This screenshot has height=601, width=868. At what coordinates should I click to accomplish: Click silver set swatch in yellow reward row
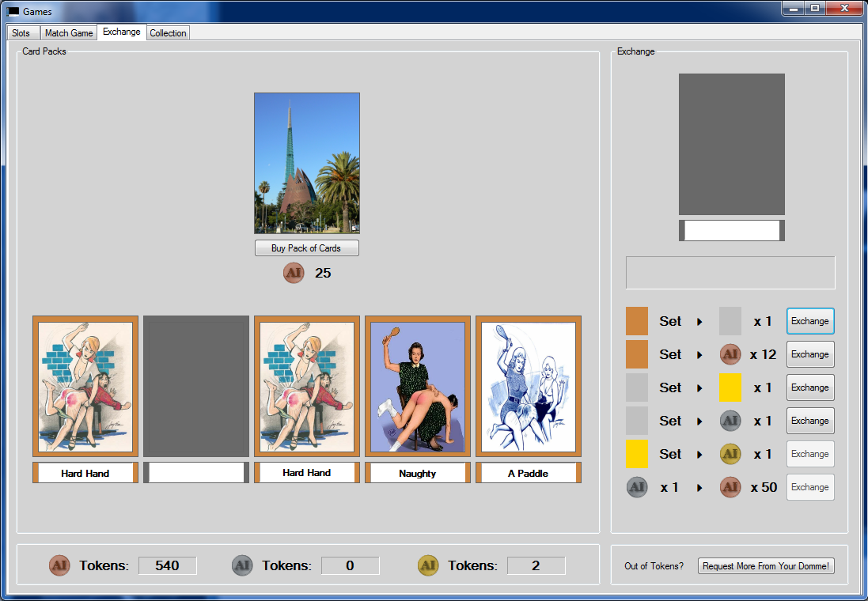(x=637, y=387)
